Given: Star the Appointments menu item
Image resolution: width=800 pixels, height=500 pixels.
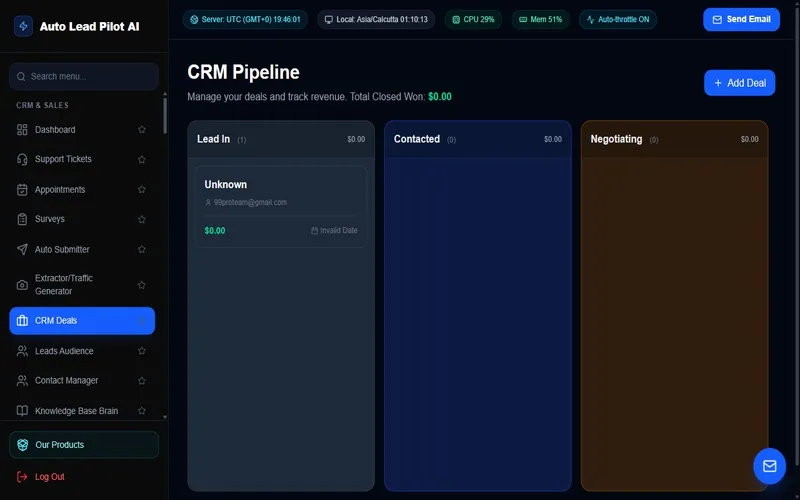Looking at the screenshot, I should 142,189.
